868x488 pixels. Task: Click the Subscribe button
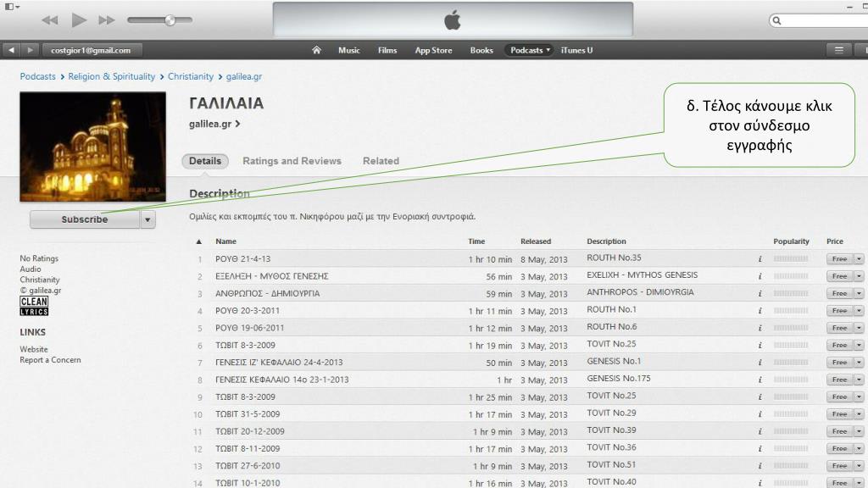[85, 219]
